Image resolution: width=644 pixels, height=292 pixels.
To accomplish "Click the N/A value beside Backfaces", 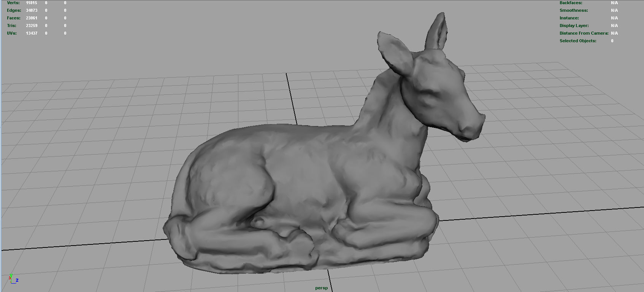I will [x=614, y=3].
